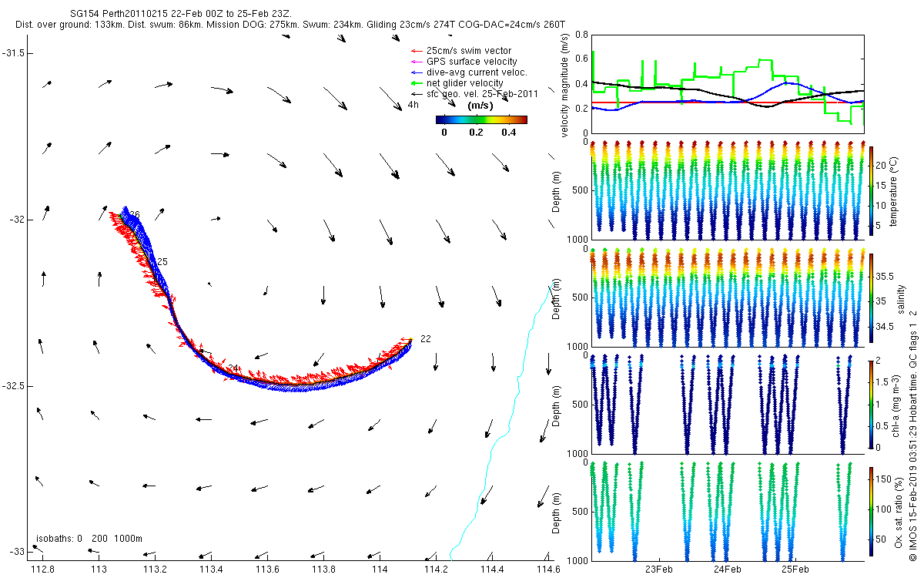
Task: Click the Ox. sat. ratio colorbar
Action: 871,512
